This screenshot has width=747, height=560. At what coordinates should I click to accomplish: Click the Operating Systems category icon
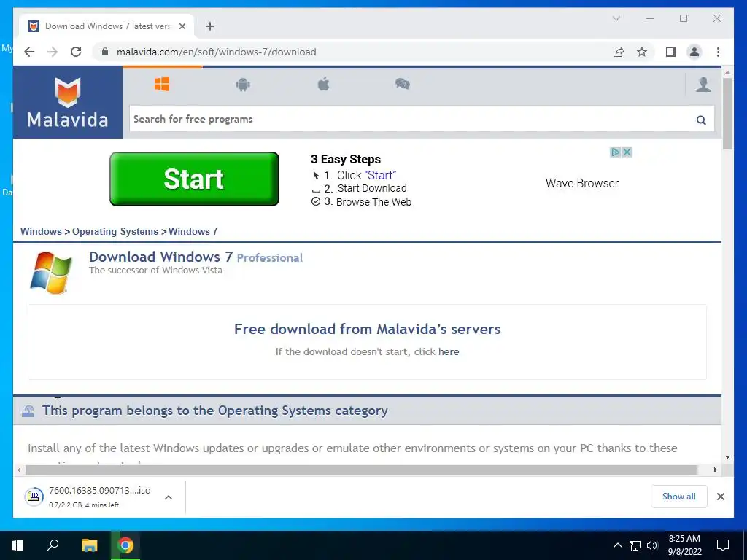point(28,411)
